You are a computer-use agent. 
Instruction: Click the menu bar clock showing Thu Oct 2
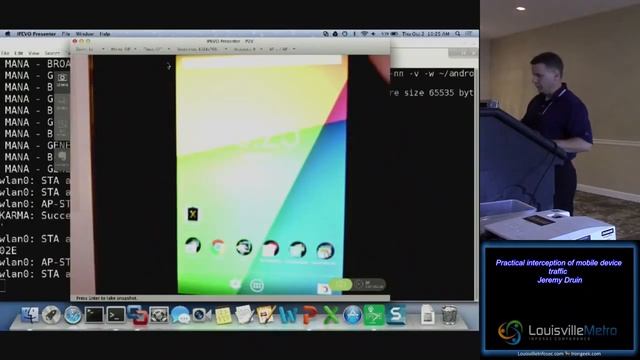(426, 34)
